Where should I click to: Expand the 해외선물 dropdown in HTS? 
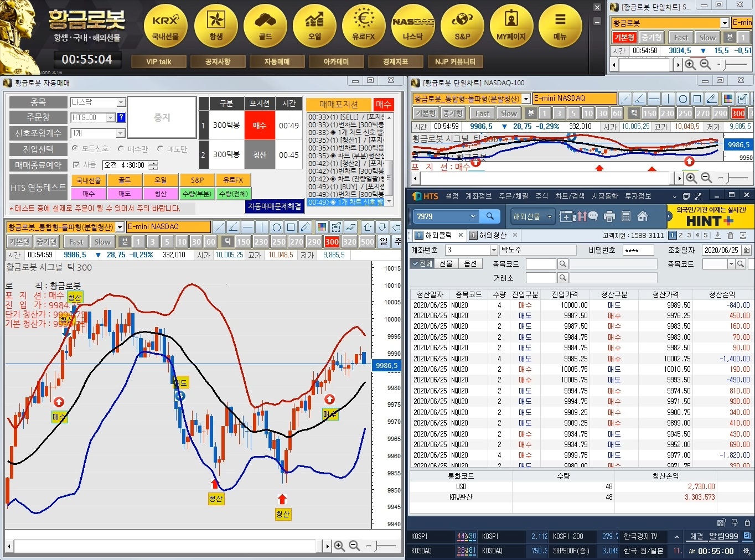[x=550, y=216]
